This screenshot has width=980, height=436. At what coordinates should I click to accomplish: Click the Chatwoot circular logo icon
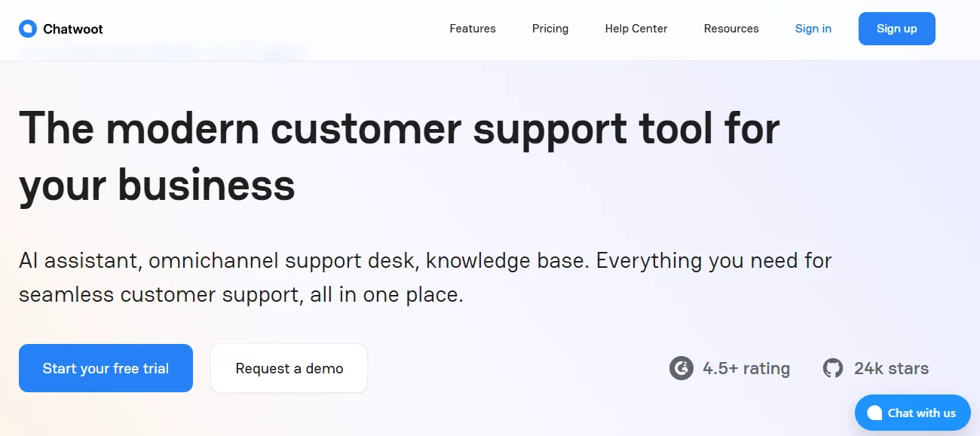pos(28,29)
